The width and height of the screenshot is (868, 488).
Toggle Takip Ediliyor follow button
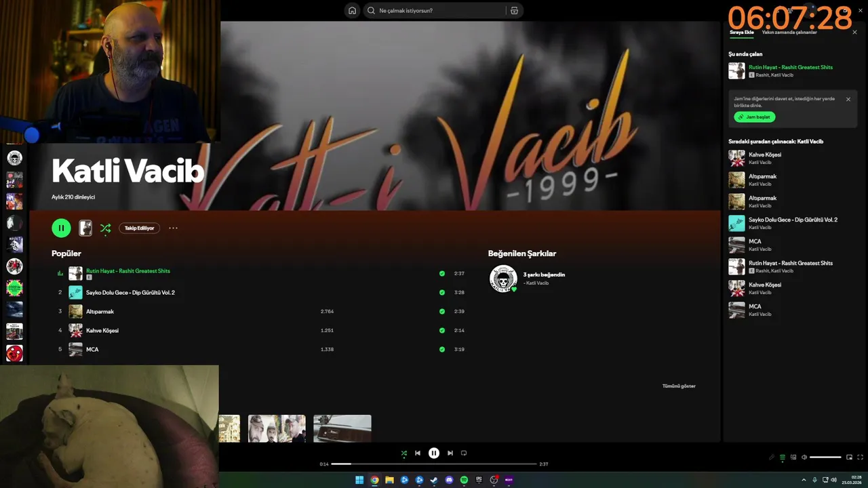point(140,228)
